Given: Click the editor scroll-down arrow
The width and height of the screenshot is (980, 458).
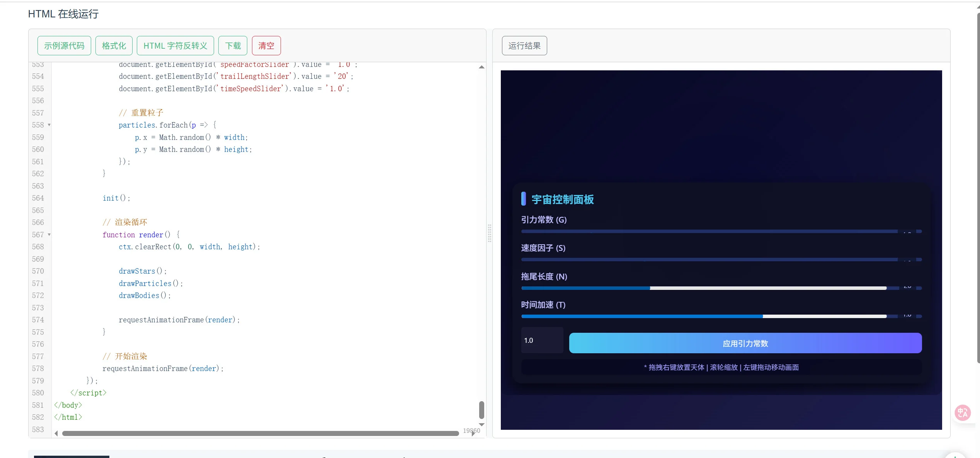Looking at the screenshot, I should click(481, 424).
